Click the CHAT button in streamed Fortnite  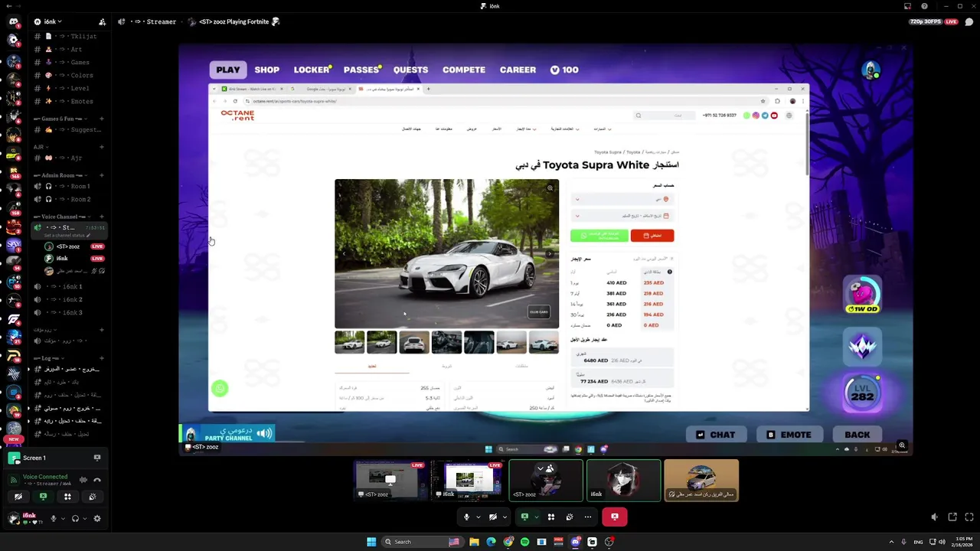pyautogui.click(x=716, y=435)
